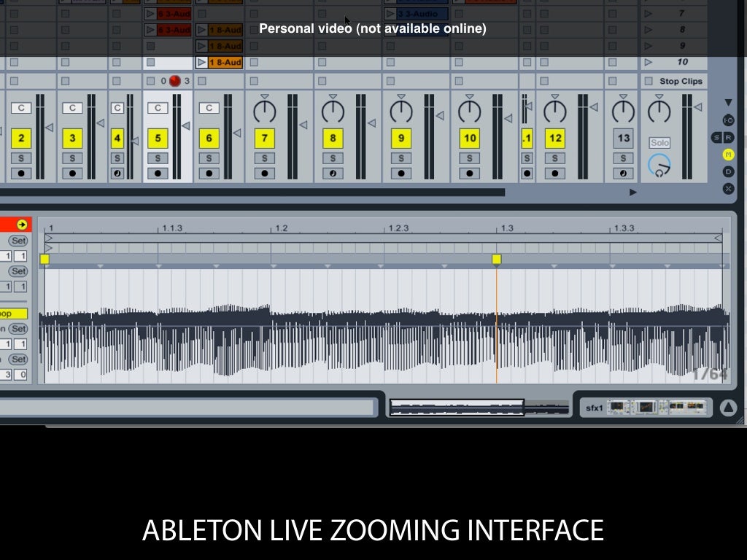Toggle the detail view triangle at bottom right

[728, 408]
